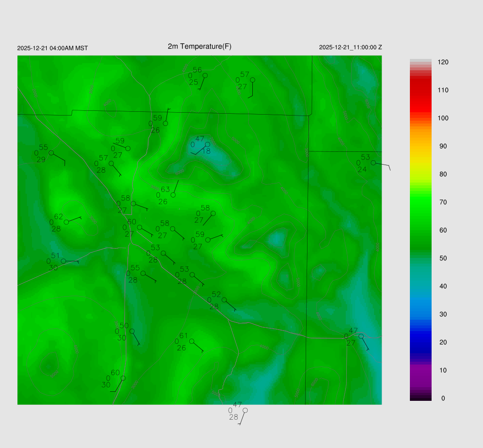The width and height of the screenshot is (483, 448).
Task: Click the station circle reading 63 over 26
Action: [173, 195]
